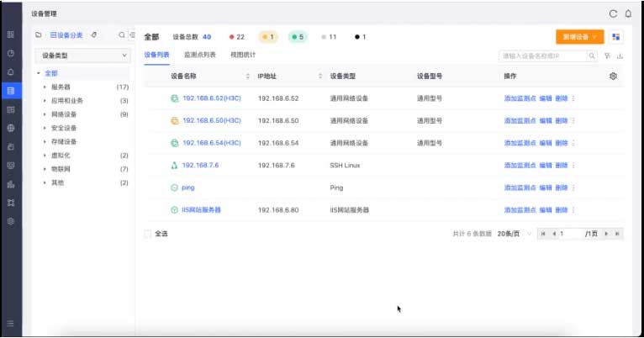The height and width of the screenshot is (338, 644).
Task: Click the search icon in the category panel
Action: pos(122,35)
